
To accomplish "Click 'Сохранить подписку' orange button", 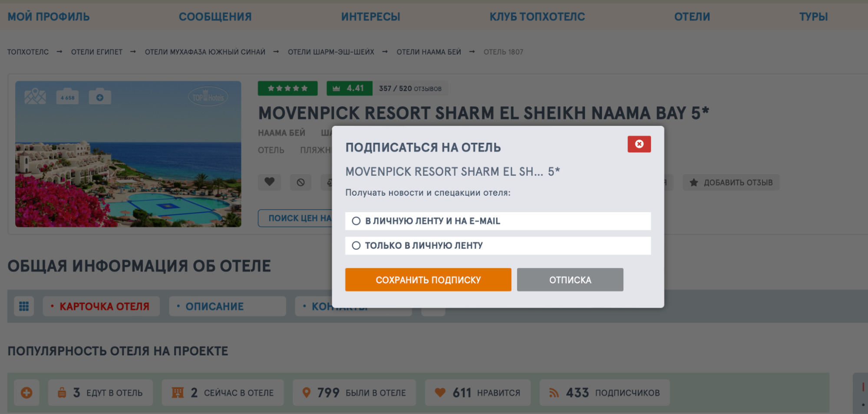I will click(428, 280).
